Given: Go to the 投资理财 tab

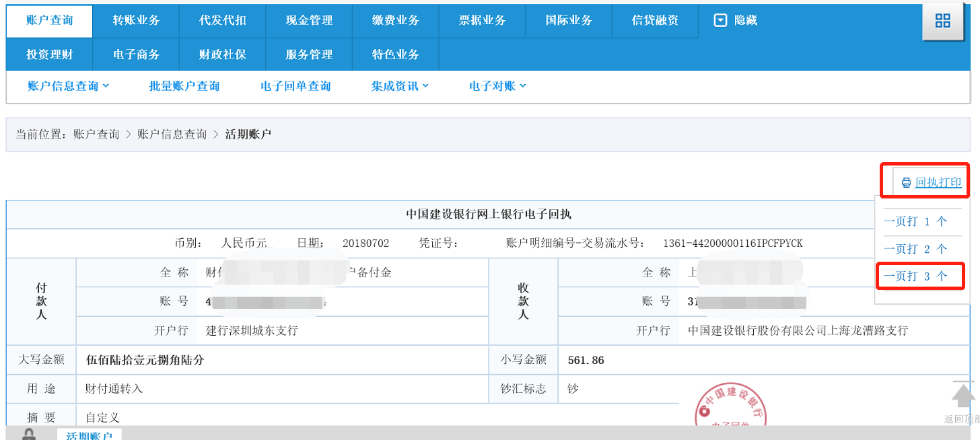Looking at the screenshot, I should (49, 54).
